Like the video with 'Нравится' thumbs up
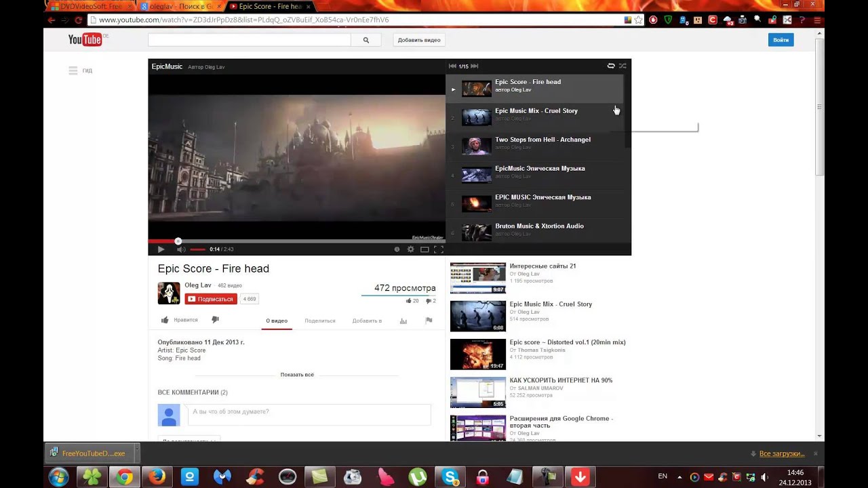This screenshot has width=868, height=488. tap(180, 320)
